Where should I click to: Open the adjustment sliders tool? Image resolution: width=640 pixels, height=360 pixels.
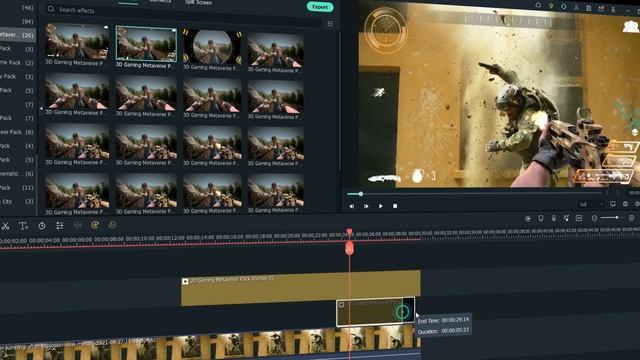coord(60,225)
